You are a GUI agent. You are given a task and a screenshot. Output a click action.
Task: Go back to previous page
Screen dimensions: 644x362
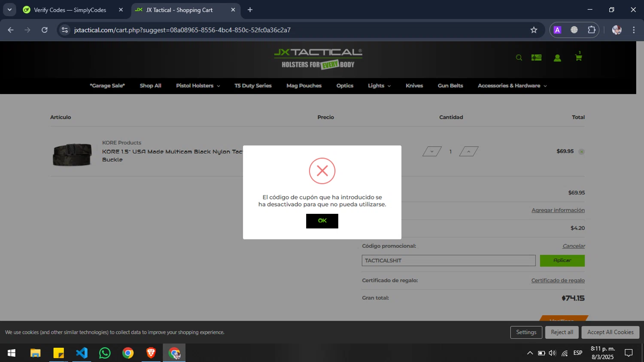(11, 30)
